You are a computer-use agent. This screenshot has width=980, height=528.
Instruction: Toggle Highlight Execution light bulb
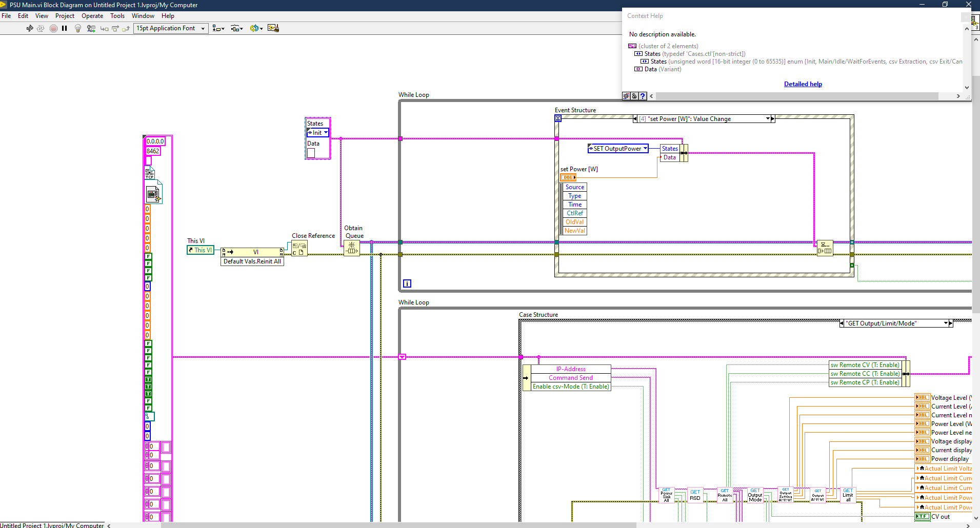[78, 28]
